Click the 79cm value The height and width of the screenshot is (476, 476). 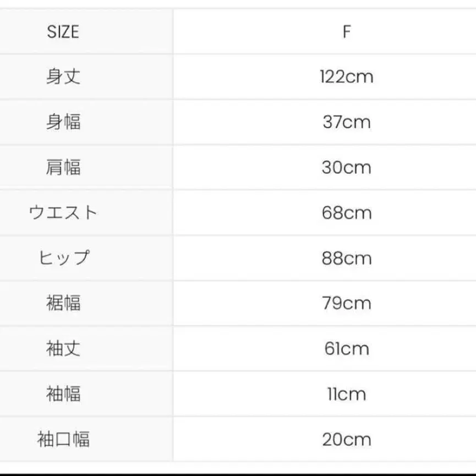(346, 303)
